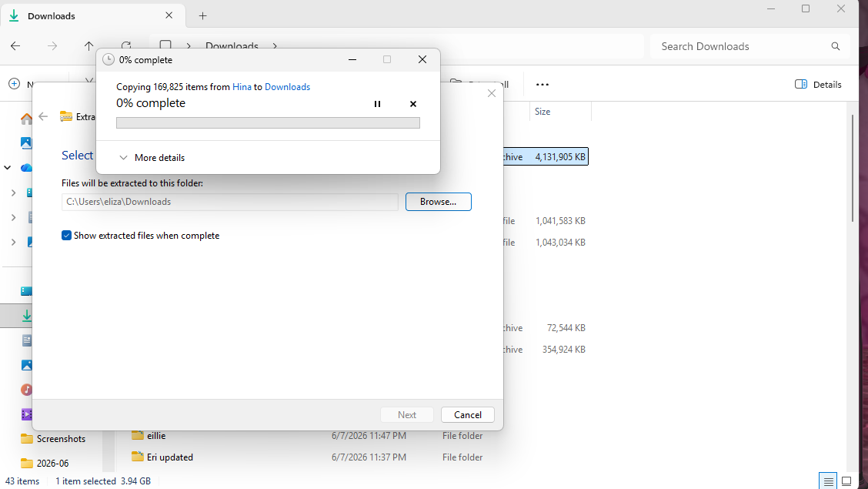Open the See more (...) menu
868x489 pixels.
pyautogui.click(x=542, y=84)
